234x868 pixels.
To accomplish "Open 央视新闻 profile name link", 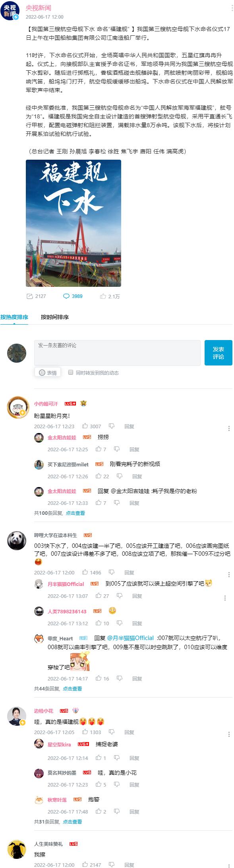I will [39, 8].
